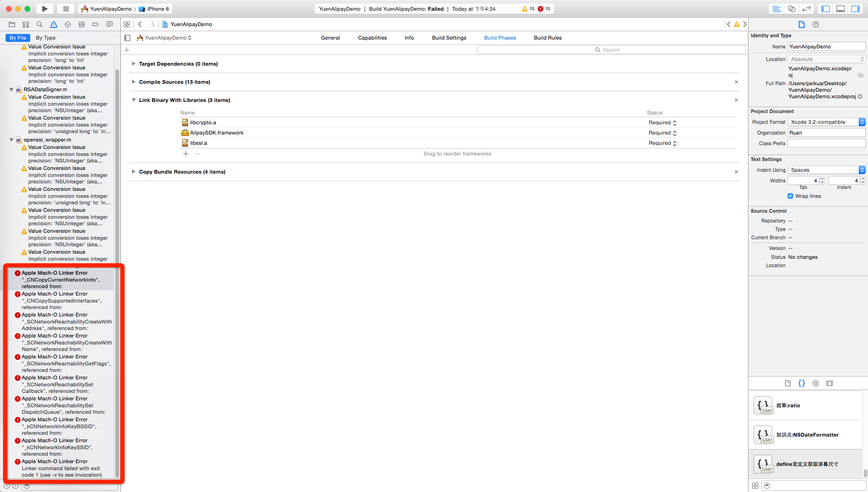Select the _CNCopyCurrentNetworkInfo linker error
Viewport: 868px width, 492px height.
[x=61, y=280]
